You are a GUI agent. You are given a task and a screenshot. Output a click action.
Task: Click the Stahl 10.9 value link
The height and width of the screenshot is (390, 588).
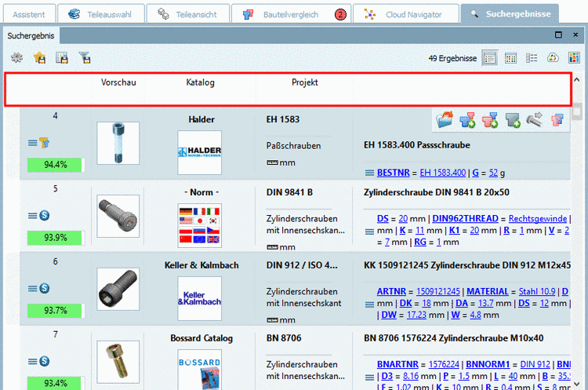coord(537,291)
